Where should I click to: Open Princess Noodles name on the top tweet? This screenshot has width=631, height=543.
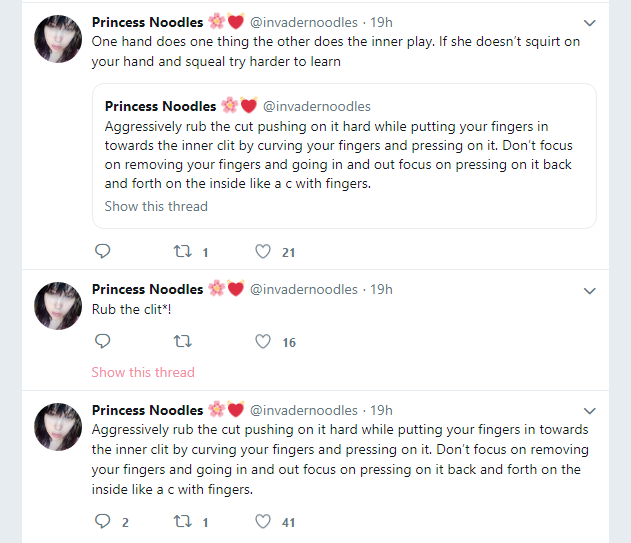coord(147,22)
